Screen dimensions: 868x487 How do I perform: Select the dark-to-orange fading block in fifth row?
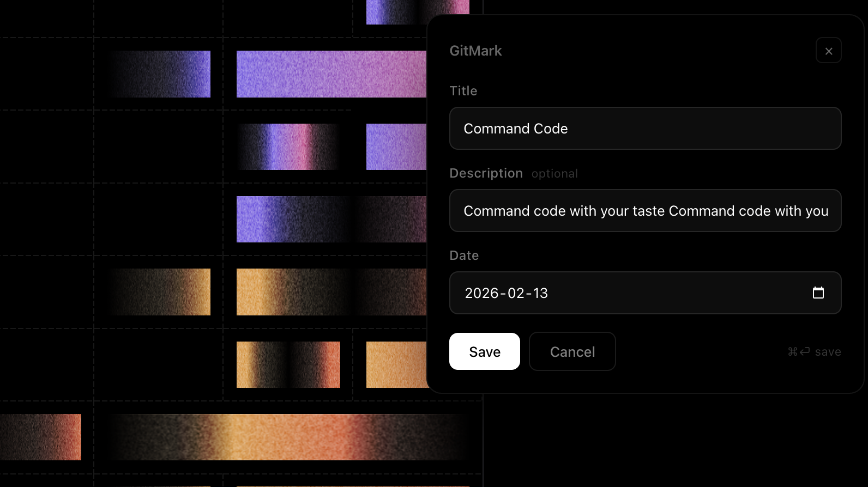click(159, 292)
